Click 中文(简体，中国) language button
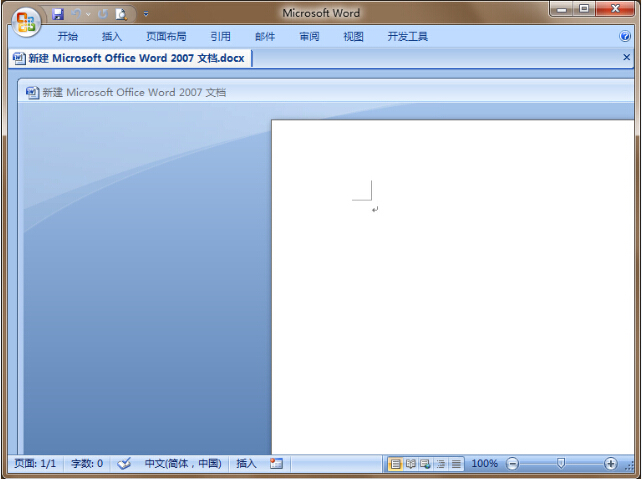642x479 pixels. tap(182, 464)
